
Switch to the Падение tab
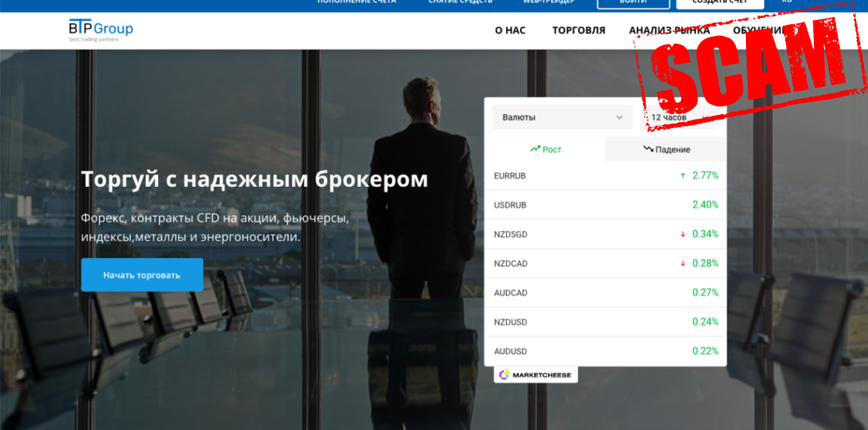[666, 149]
